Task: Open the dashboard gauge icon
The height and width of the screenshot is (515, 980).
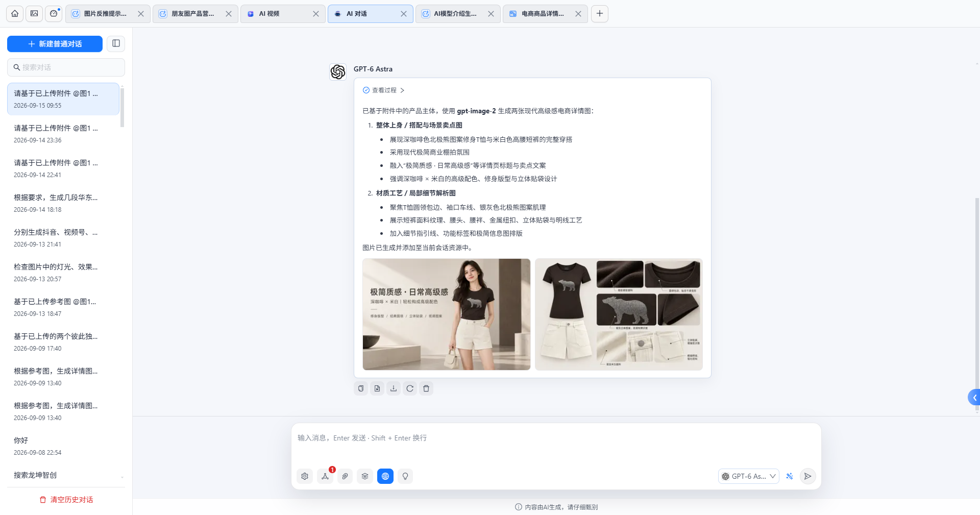Action: click(54, 14)
